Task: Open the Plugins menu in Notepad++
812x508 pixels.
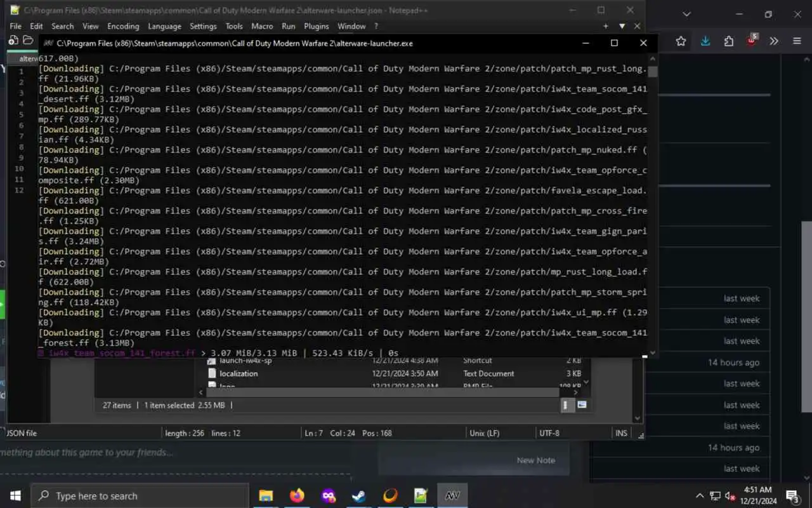Action: pyautogui.click(x=316, y=26)
